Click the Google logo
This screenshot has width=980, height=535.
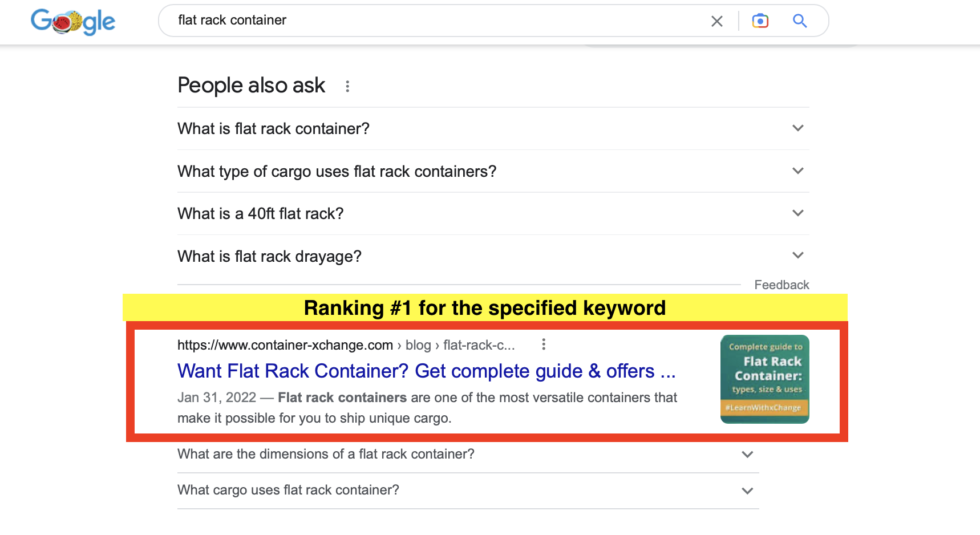[73, 22]
